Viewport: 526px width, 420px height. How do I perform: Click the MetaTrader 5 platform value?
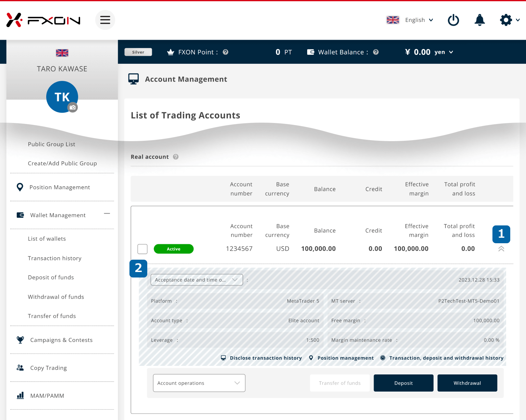tap(303, 301)
